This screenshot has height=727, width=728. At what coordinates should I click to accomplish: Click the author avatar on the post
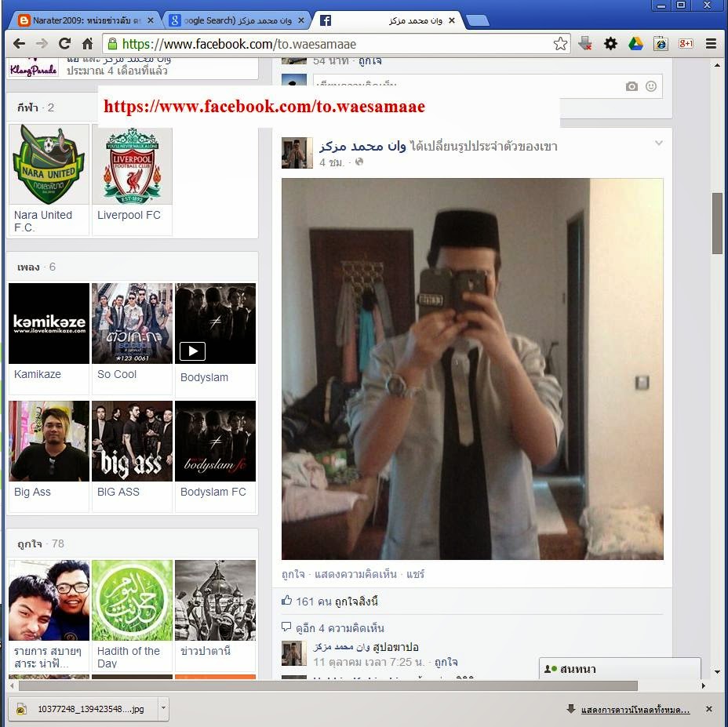(x=297, y=153)
